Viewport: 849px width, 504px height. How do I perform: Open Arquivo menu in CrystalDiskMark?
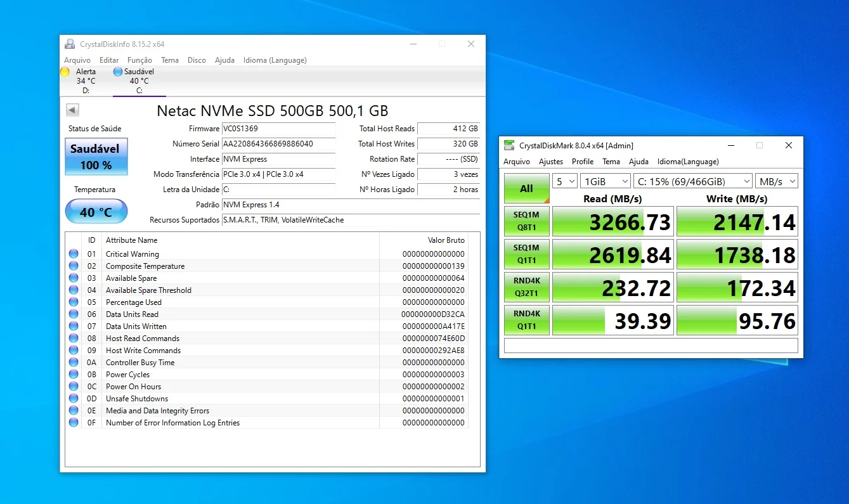(517, 162)
